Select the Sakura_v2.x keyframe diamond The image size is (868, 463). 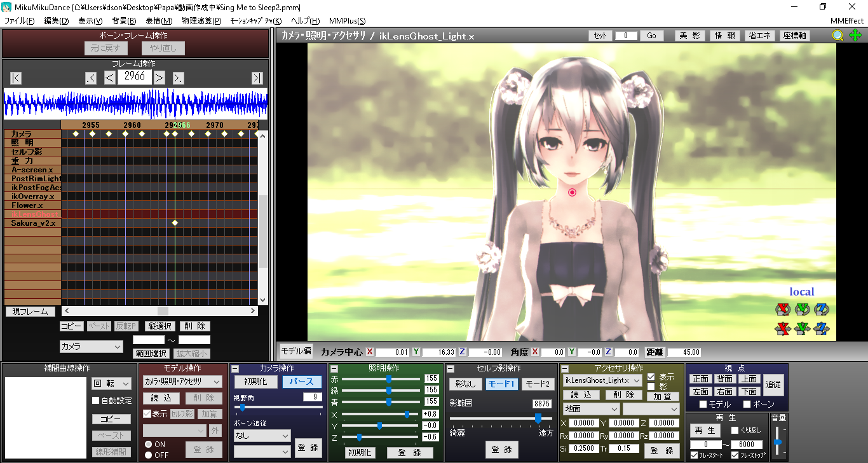pyautogui.click(x=175, y=223)
